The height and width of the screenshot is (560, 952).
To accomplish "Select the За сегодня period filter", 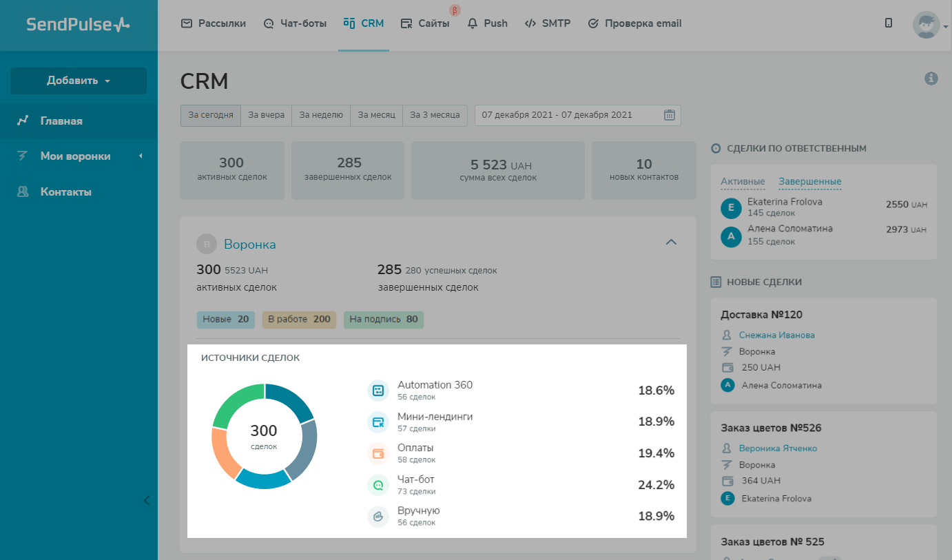I will [x=211, y=115].
